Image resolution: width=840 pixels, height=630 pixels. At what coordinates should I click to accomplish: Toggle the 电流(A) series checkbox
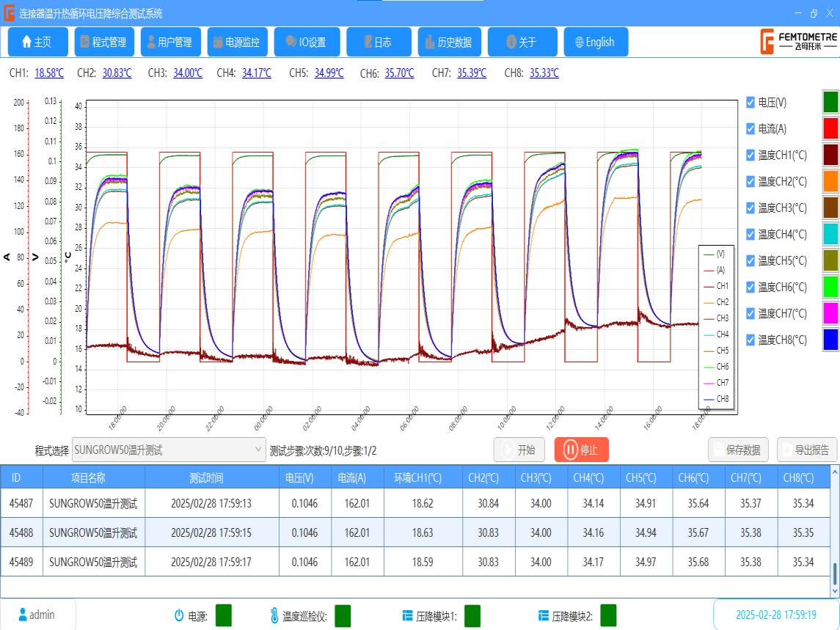click(x=750, y=129)
